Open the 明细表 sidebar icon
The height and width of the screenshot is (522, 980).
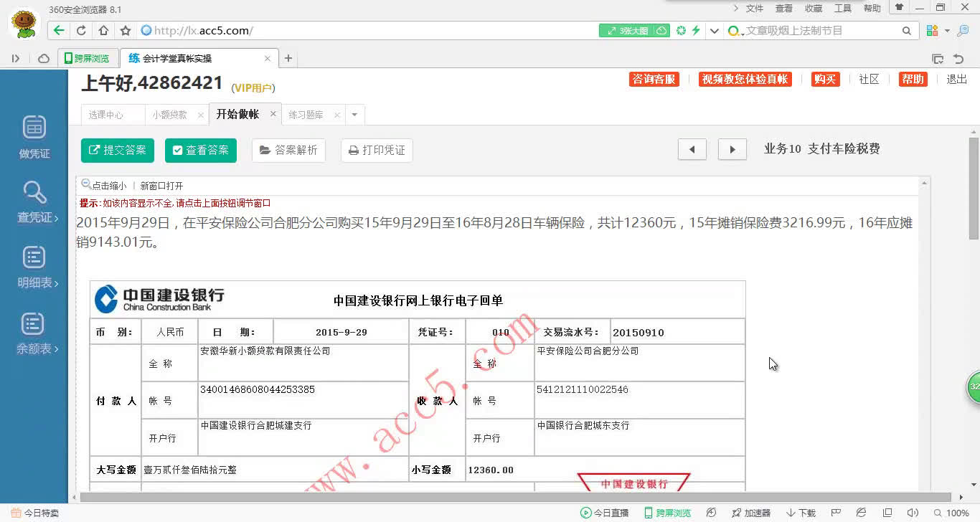(x=33, y=265)
